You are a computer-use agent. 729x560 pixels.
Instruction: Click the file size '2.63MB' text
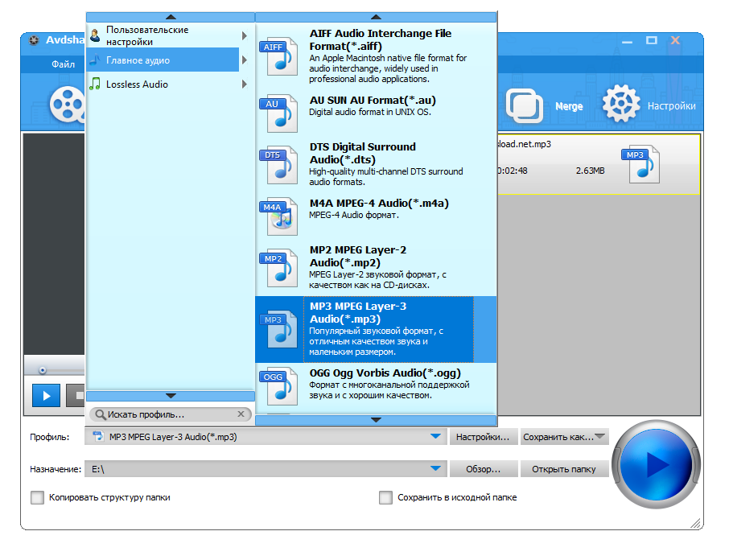point(590,171)
